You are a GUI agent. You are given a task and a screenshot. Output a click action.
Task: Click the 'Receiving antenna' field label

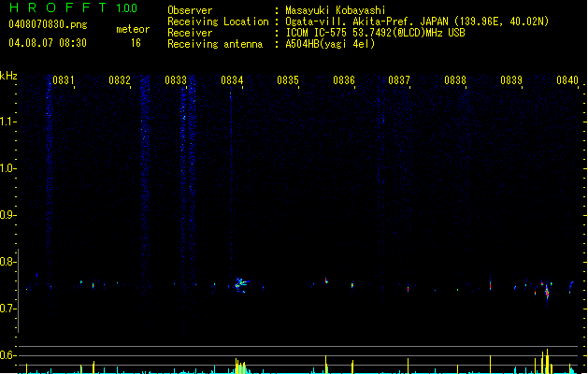tap(215, 44)
